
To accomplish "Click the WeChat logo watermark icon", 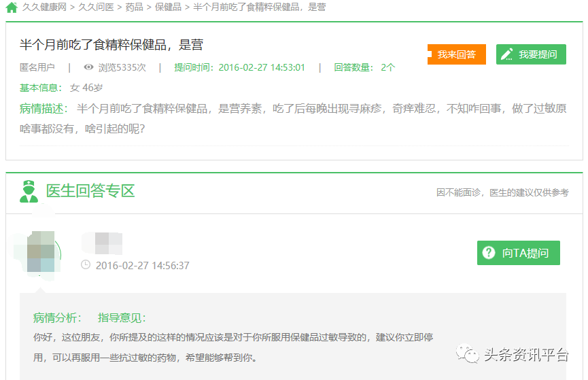I will [x=467, y=353].
